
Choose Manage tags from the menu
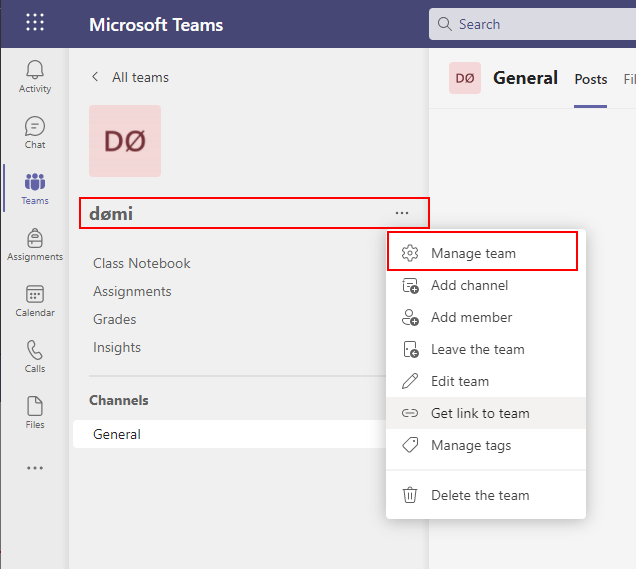[486, 445]
